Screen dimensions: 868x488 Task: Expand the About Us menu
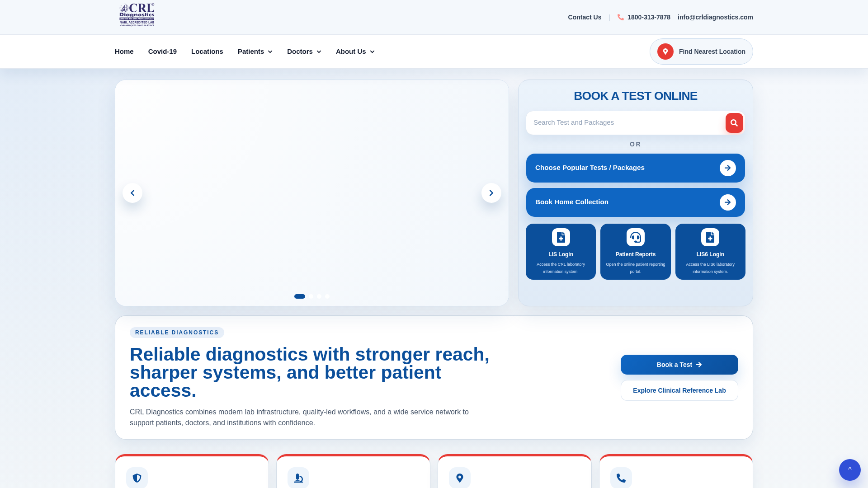point(355,51)
